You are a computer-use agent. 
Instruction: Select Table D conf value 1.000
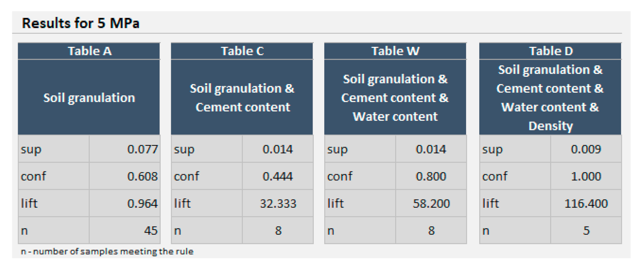pyautogui.click(x=586, y=176)
